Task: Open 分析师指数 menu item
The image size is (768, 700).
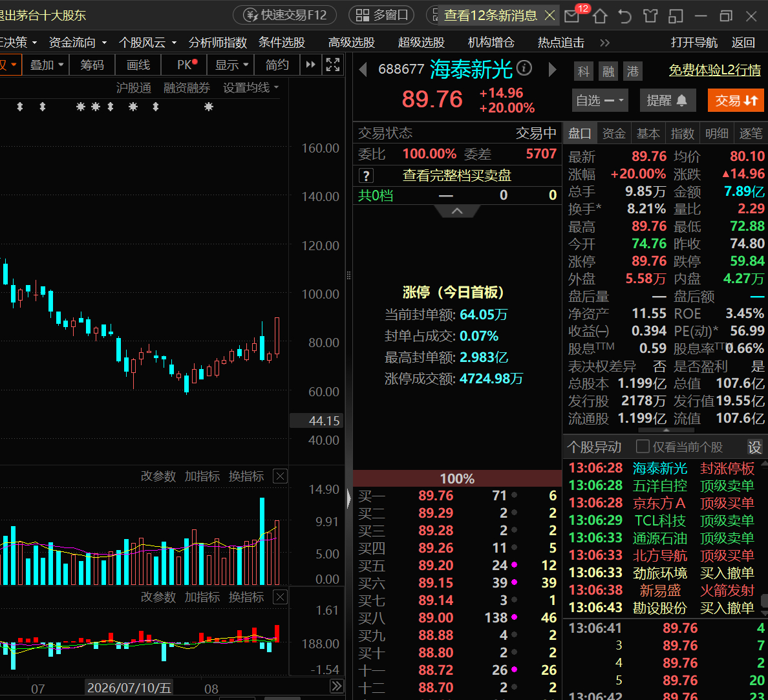Action: 217,43
